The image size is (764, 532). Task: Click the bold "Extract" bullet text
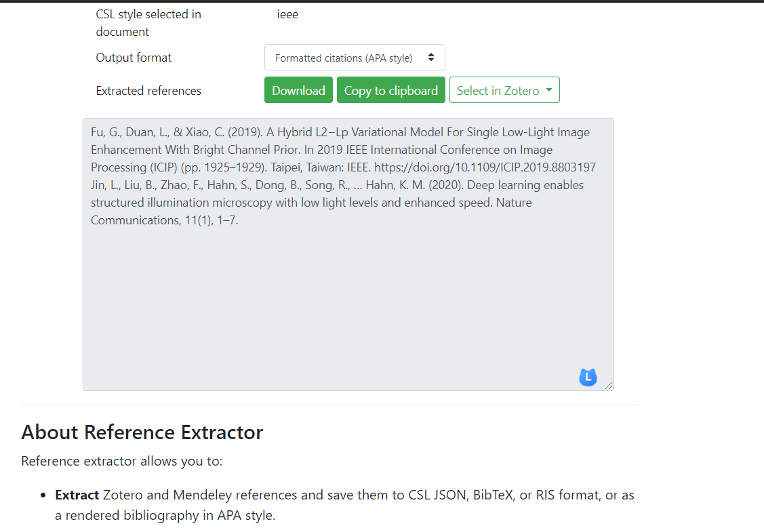(74, 495)
